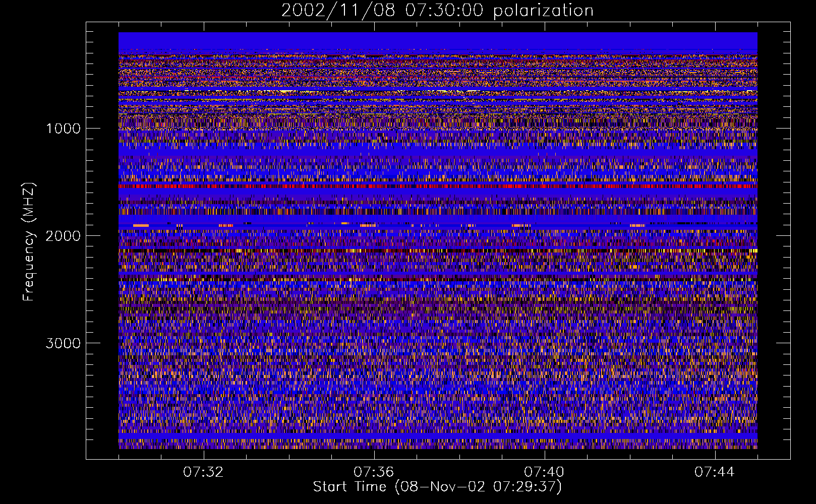Click the 2000 frequency tick label

coord(63,236)
